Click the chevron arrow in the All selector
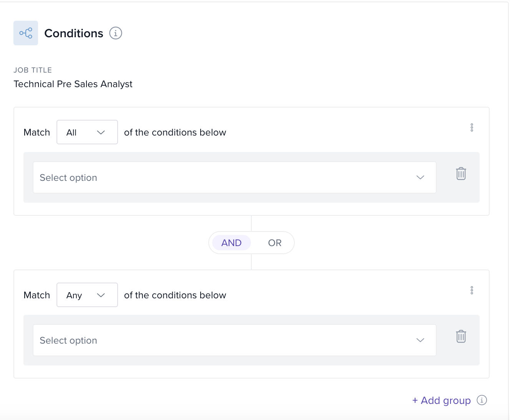This screenshot has height=420, width=510. click(x=101, y=132)
